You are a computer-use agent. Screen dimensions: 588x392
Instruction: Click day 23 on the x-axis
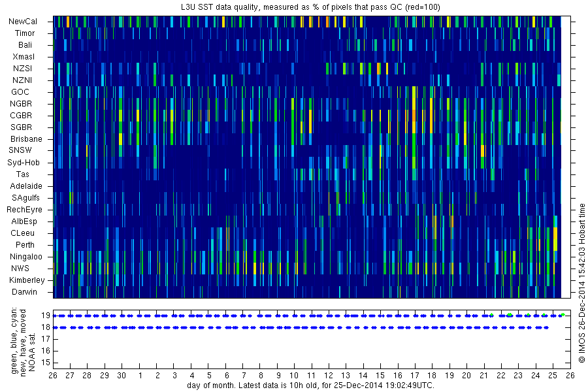[518, 376]
